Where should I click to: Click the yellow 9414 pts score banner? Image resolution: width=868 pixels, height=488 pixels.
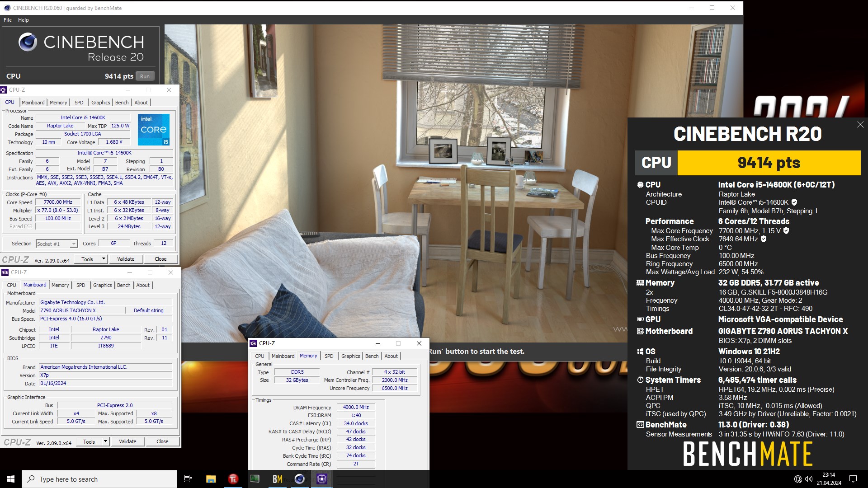769,163
